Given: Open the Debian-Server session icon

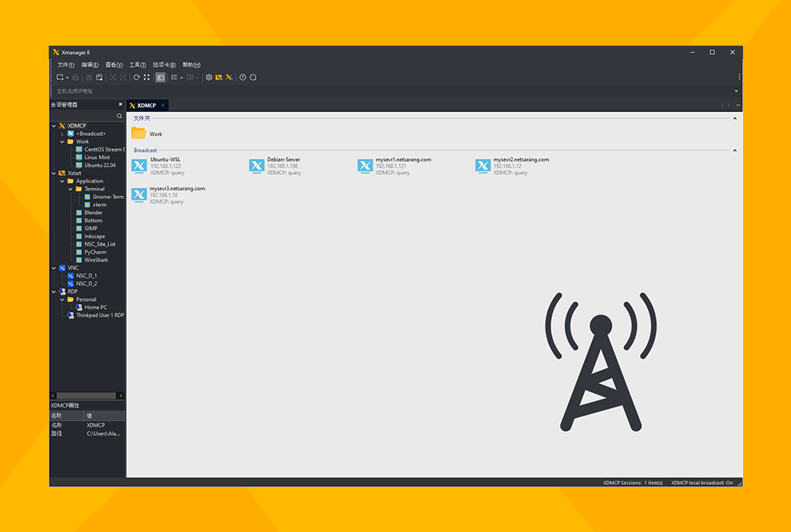Looking at the screenshot, I should pos(256,166).
